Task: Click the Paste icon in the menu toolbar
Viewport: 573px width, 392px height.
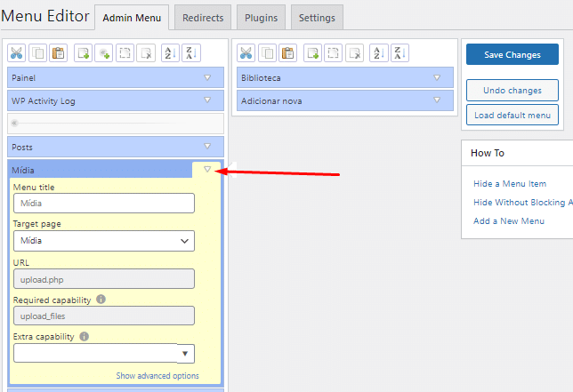Action: coord(59,53)
